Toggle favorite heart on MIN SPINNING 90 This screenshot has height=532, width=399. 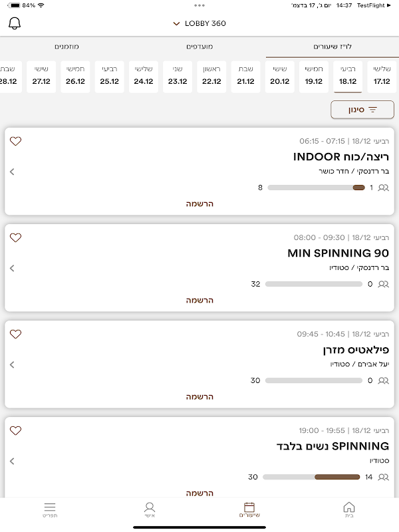15,237
